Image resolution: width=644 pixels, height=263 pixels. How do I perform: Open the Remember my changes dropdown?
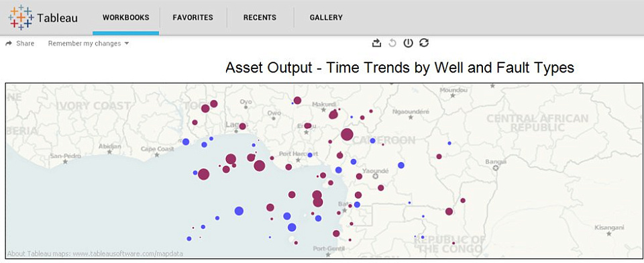(x=89, y=44)
